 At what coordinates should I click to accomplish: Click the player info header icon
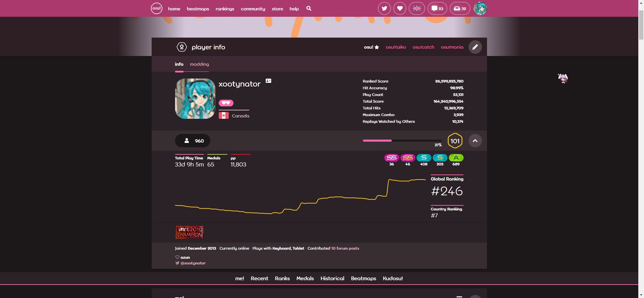pos(181,47)
